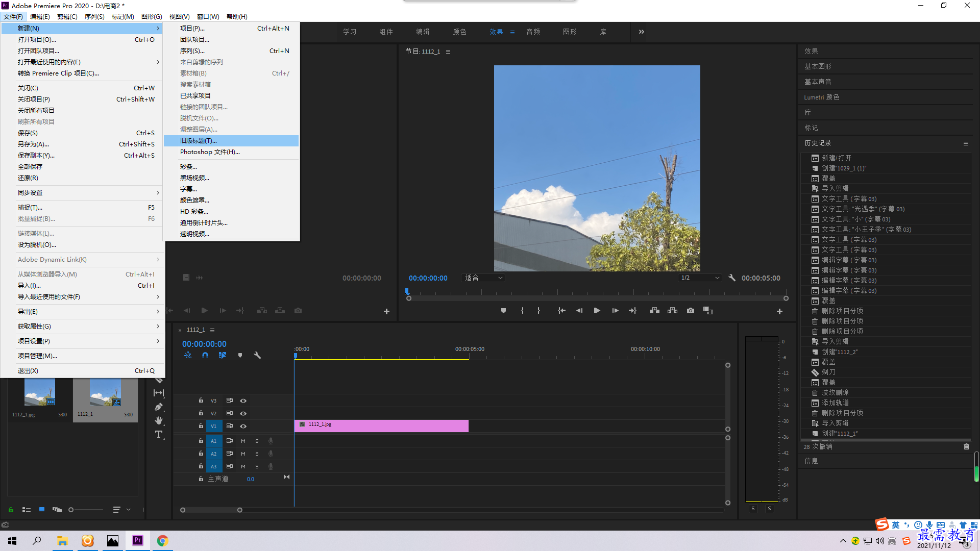Toggle V2 track output eye
The width and height of the screenshot is (980, 551).
(x=243, y=414)
